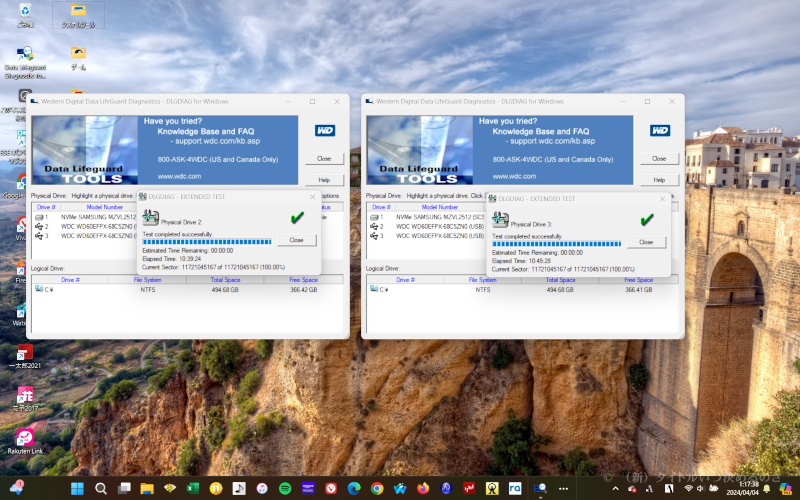Expand hidden system tray icons
The width and height of the screenshot is (800, 500).
pos(615,489)
